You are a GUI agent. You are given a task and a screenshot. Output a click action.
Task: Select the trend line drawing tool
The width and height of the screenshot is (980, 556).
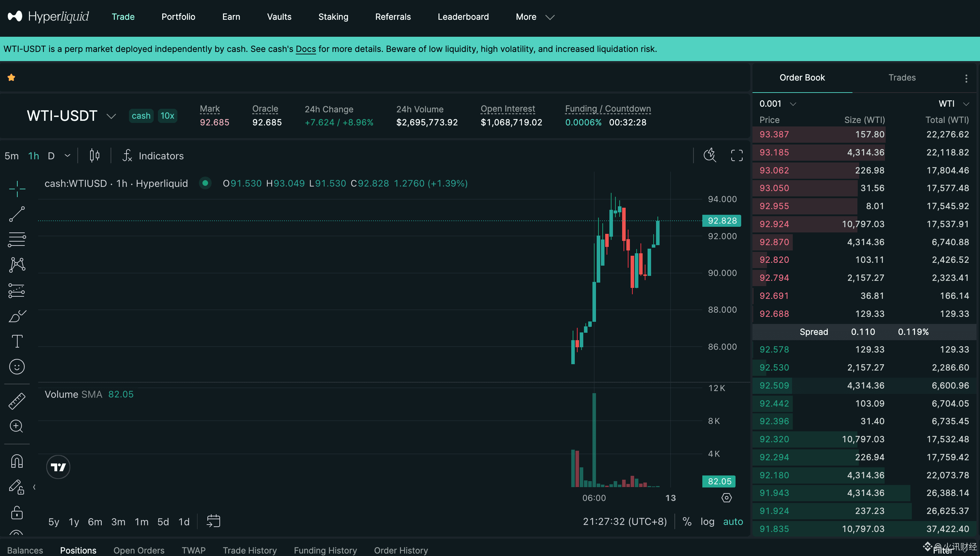(x=17, y=214)
